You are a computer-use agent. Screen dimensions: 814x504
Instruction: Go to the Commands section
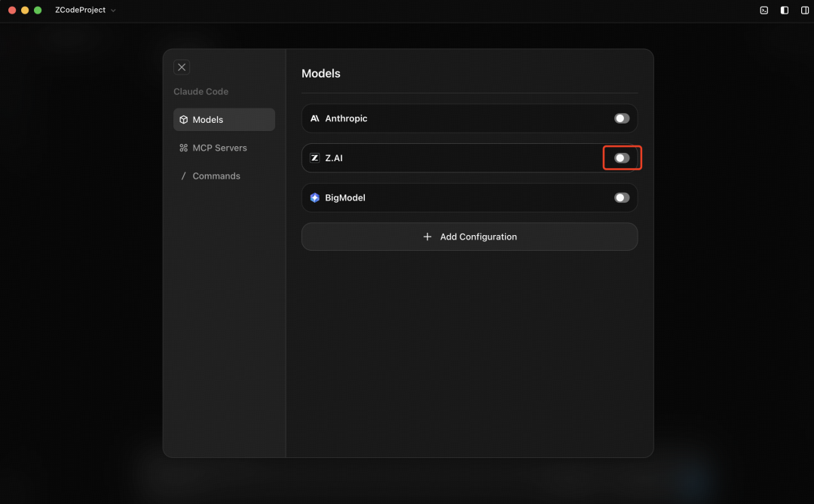(224, 176)
